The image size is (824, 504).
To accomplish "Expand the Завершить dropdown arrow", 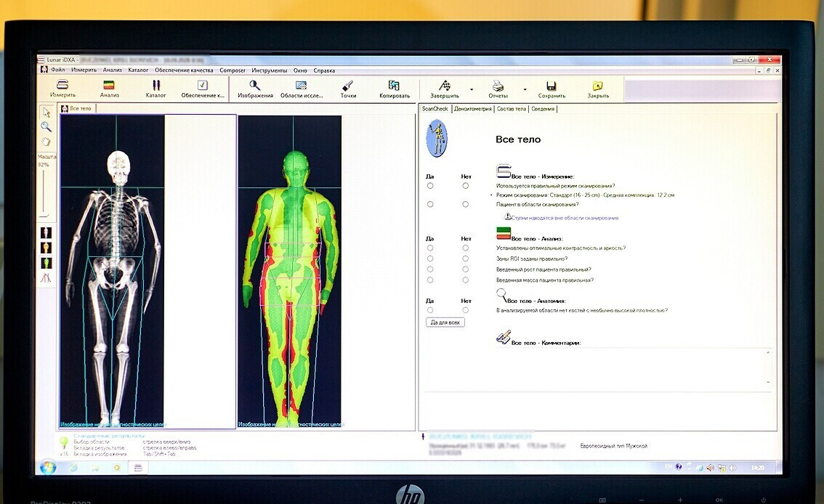I will (472, 90).
